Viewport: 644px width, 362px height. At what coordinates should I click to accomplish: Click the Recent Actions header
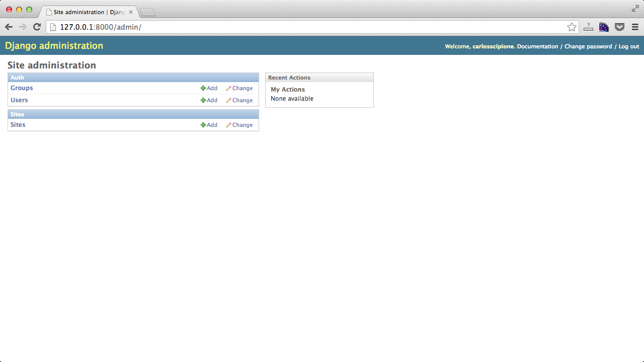(x=319, y=78)
